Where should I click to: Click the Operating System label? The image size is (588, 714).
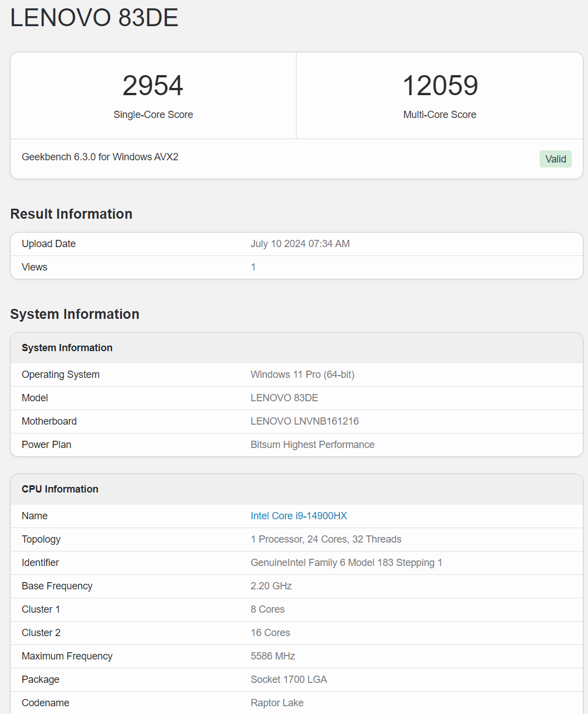point(61,375)
